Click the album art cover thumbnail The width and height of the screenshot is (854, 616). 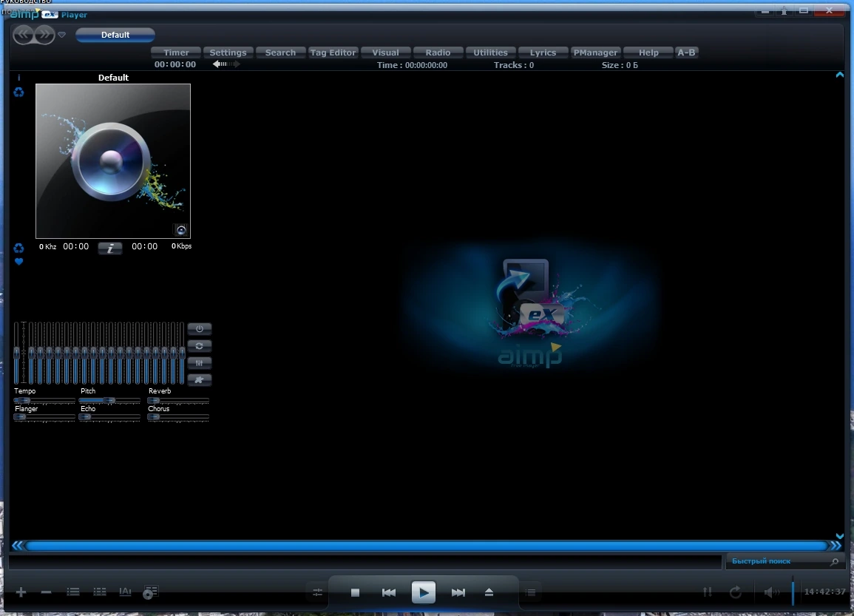(x=113, y=161)
